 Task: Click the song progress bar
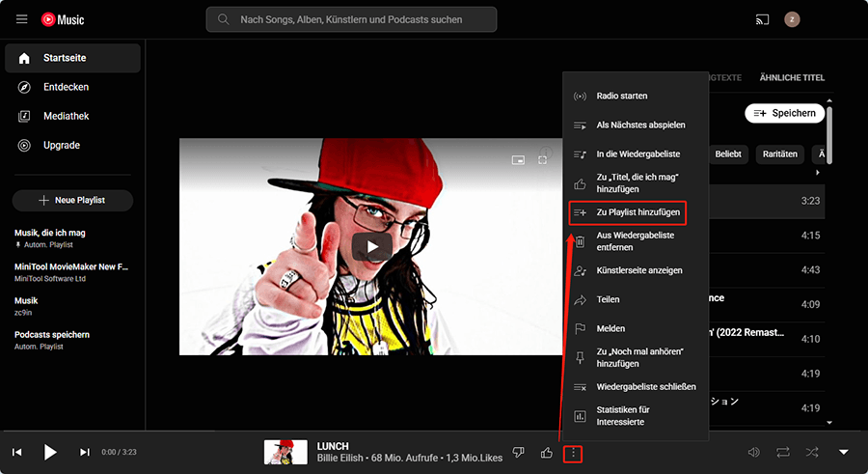(x=434, y=431)
